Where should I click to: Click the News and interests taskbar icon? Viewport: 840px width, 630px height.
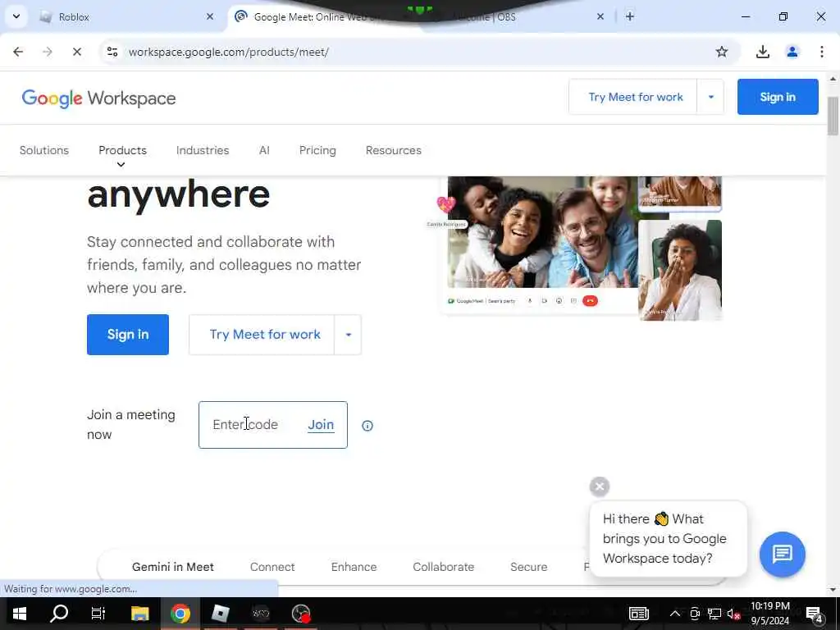click(x=638, y=614)
